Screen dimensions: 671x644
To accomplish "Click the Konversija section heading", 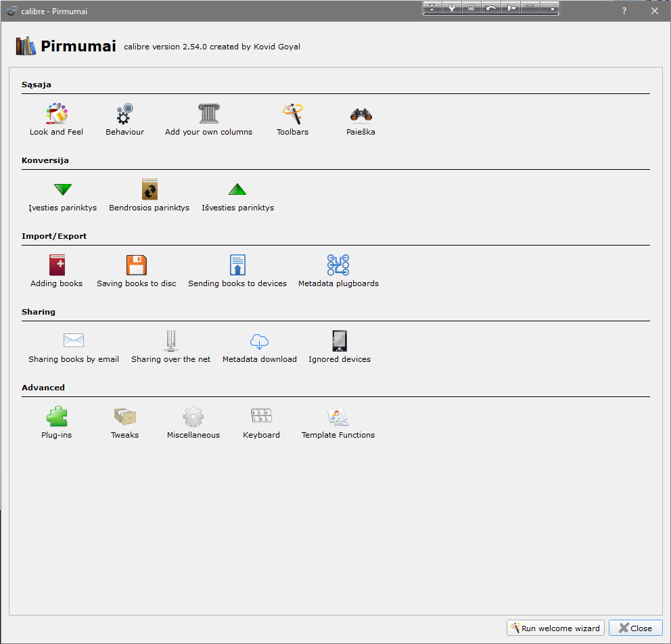I will pos(45,160).
